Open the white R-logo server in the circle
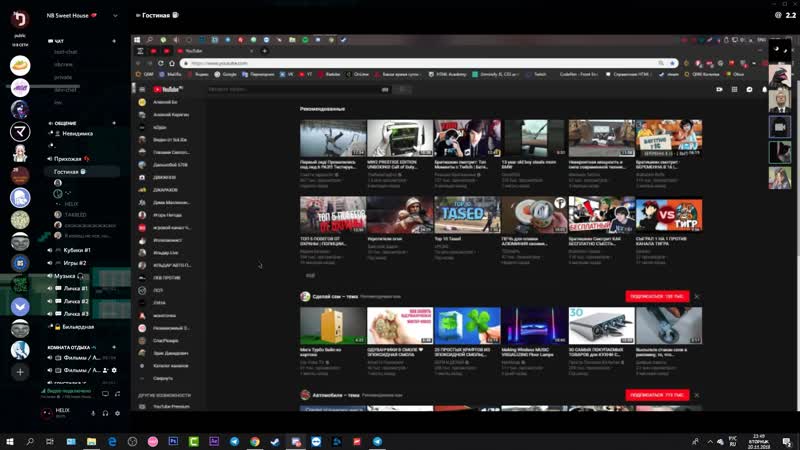Screen dimensions: 800x450 20,132
